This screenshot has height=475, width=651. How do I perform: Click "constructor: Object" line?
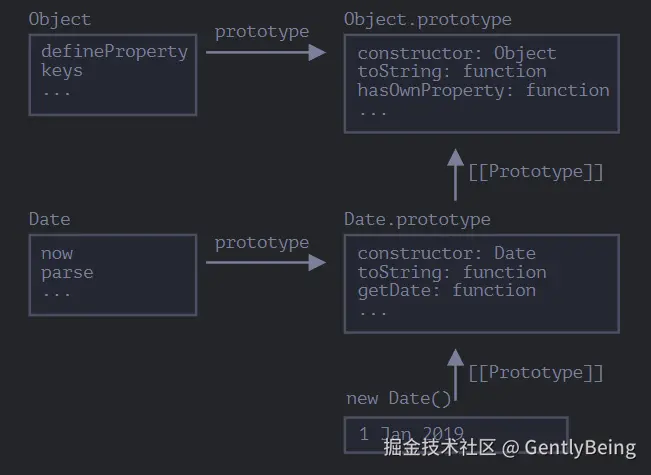(456, 53)
